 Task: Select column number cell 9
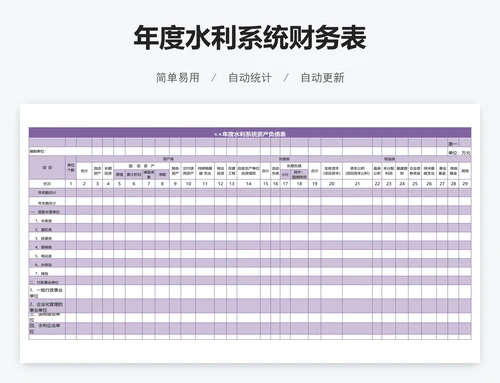tap(175, 184)
